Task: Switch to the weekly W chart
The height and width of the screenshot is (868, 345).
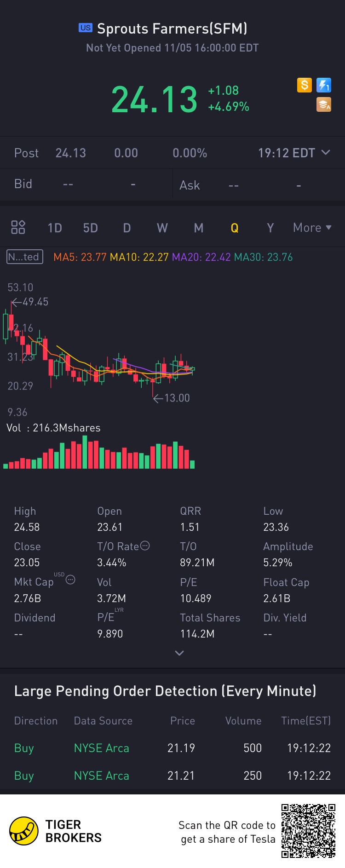Action: 162,228
